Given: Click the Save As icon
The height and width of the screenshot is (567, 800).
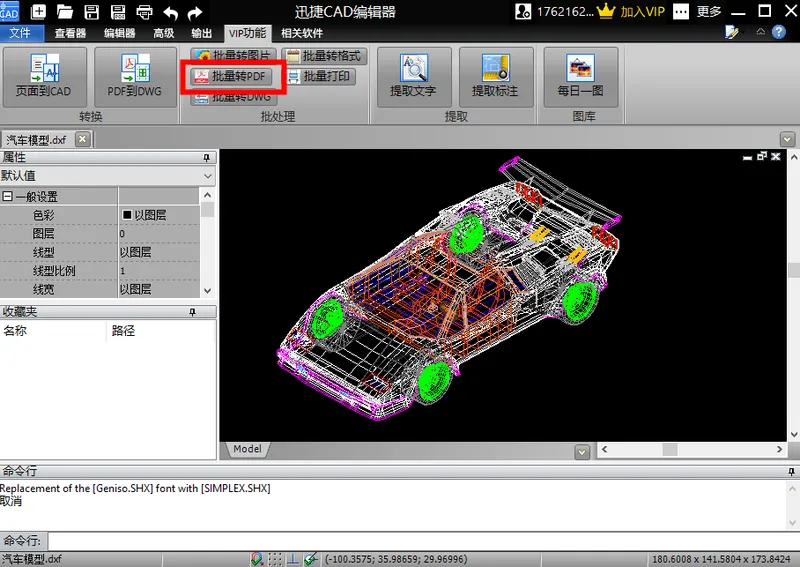Looking at the screenshot, I should [x=118, y=11].
